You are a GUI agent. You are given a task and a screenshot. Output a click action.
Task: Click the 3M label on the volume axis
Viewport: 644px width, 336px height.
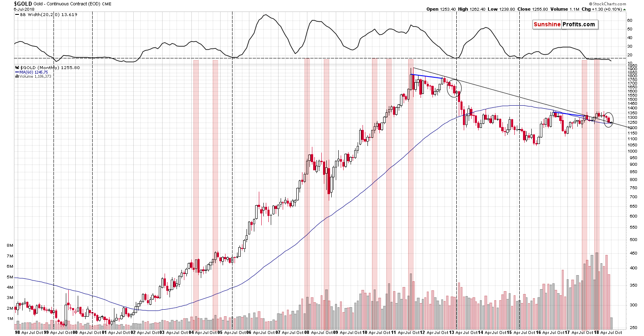point(10,298)
